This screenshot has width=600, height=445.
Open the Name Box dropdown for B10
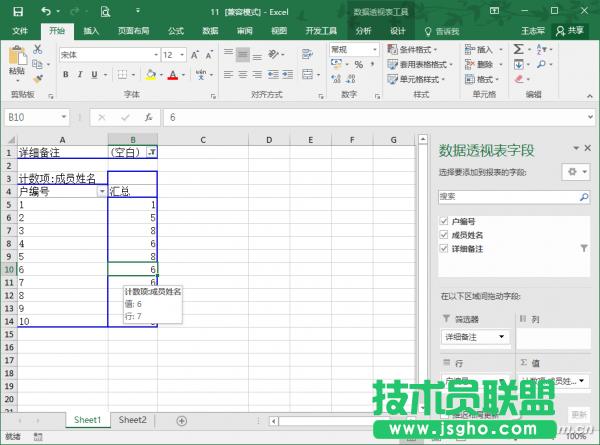click(63, 117)
